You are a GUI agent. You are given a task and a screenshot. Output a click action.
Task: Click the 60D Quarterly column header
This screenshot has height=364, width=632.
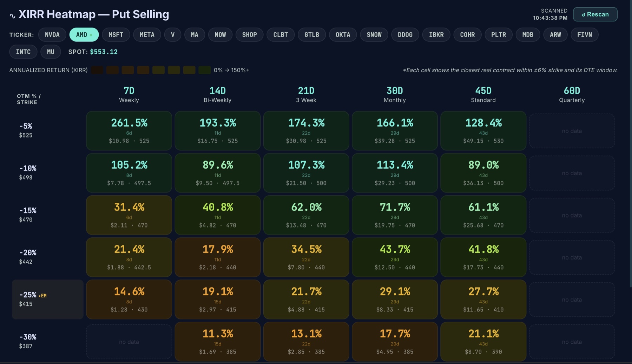(572, 95)
